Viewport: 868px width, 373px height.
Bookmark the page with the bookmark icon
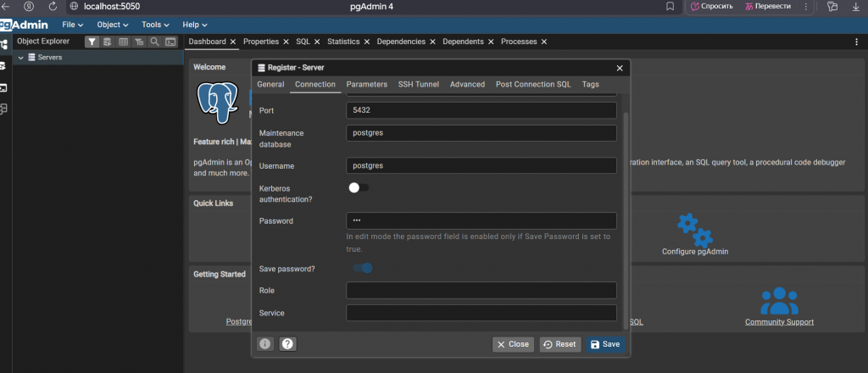[670, 7]
